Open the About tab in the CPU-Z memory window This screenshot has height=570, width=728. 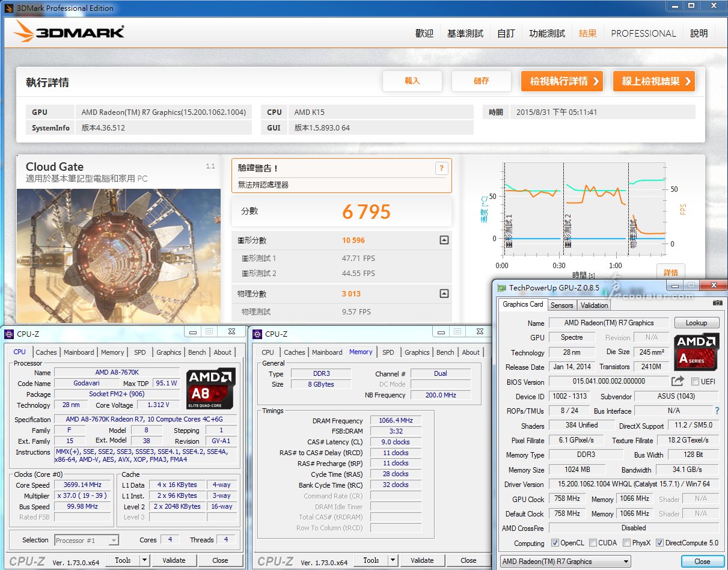(471, 352)
